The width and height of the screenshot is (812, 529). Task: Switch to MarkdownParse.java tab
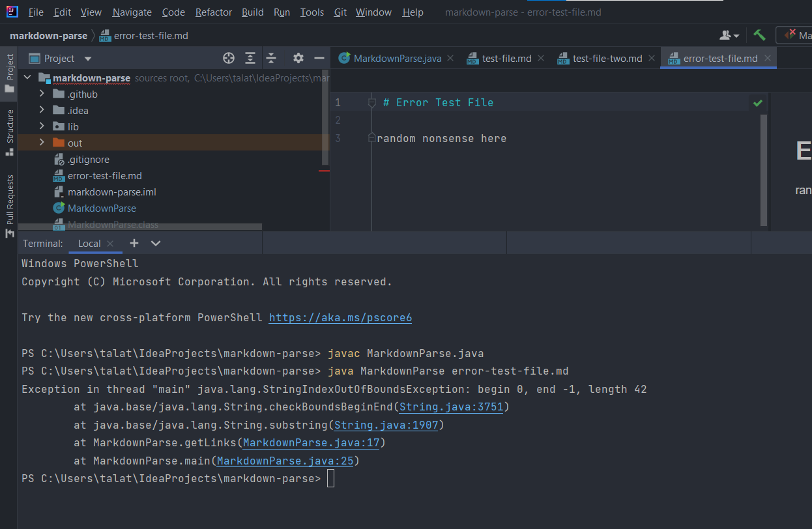pyautogui.click(x=398, y=58)
